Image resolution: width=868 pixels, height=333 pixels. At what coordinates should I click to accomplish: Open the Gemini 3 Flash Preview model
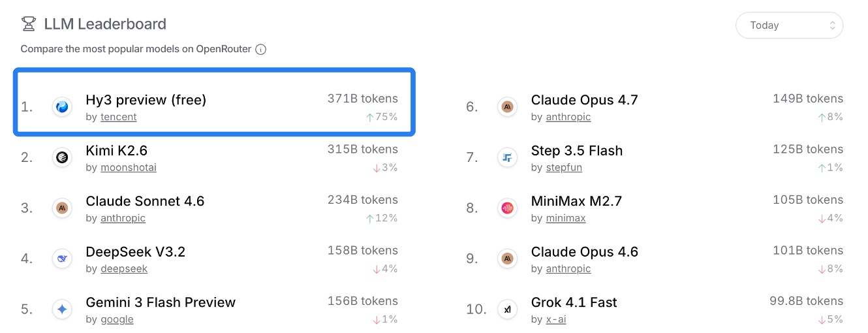click(x=161, y=302)
